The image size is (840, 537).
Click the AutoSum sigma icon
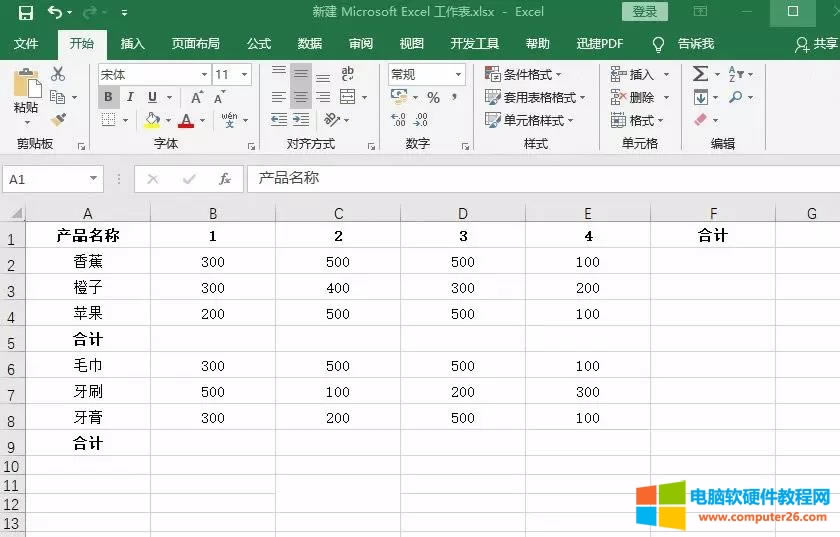point(700,74)
